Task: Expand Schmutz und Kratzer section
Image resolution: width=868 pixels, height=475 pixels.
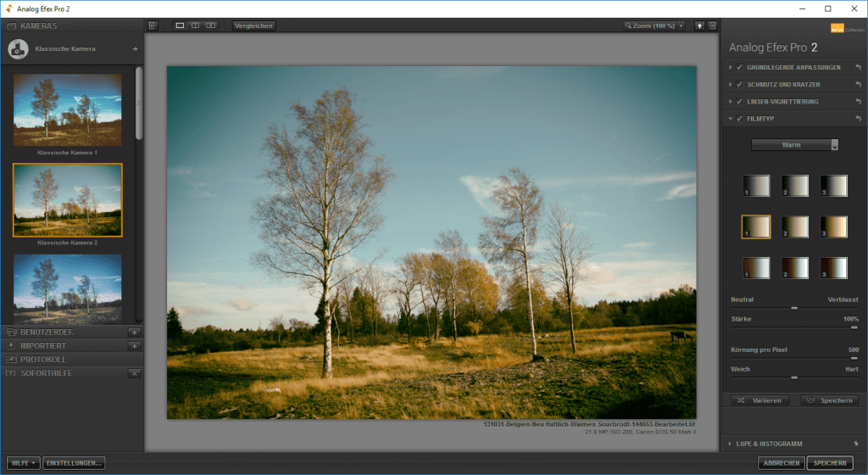Action: pyautogui.click(x=731, y=85)
